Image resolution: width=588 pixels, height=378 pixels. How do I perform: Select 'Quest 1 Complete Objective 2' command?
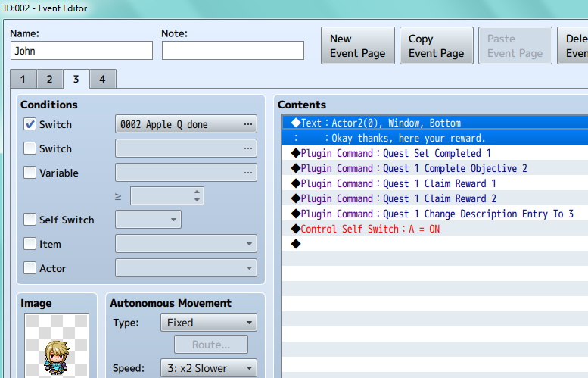point(435,168)
